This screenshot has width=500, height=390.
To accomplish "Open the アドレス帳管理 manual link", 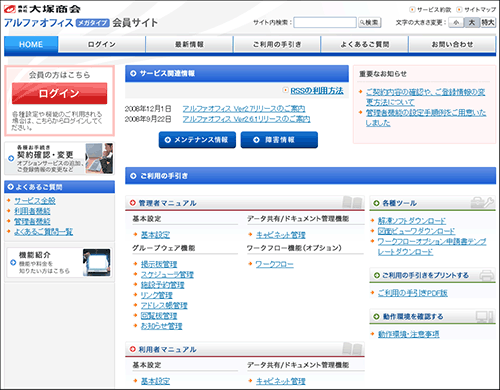I will tap(164, 306).
